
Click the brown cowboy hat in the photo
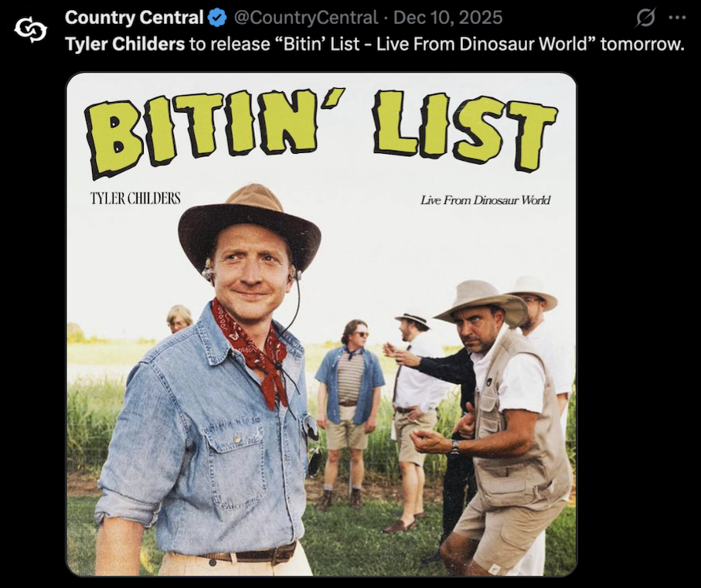click(x=249, y=215)
